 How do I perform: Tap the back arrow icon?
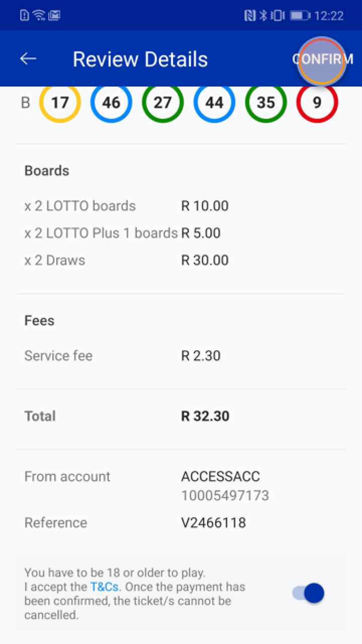(x=28, y=59)
